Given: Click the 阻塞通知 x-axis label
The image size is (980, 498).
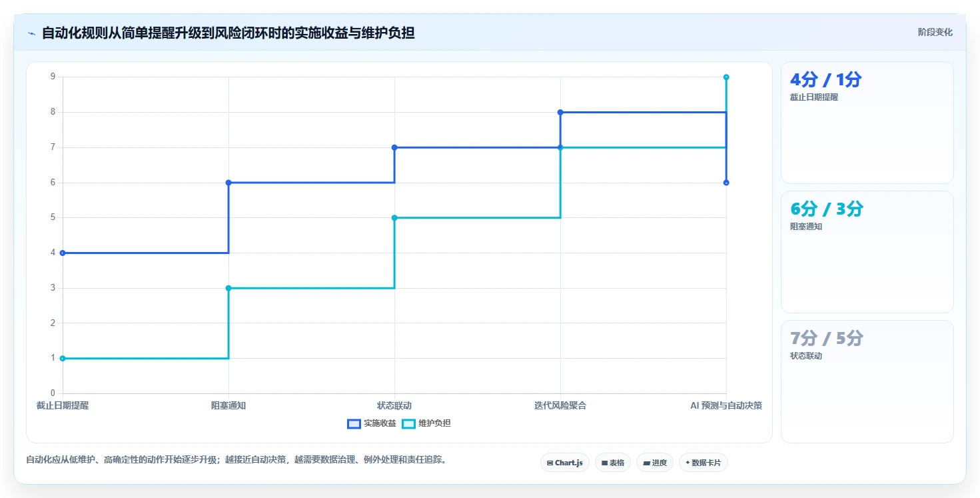Looking at the screenshot, I should point(229,405).
